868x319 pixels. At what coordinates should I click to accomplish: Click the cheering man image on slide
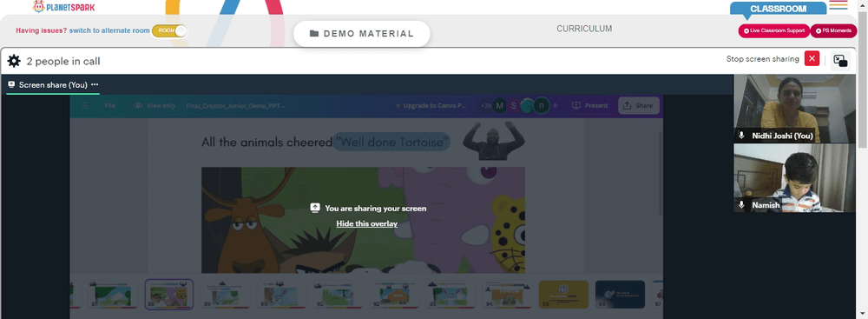point(493,140)
